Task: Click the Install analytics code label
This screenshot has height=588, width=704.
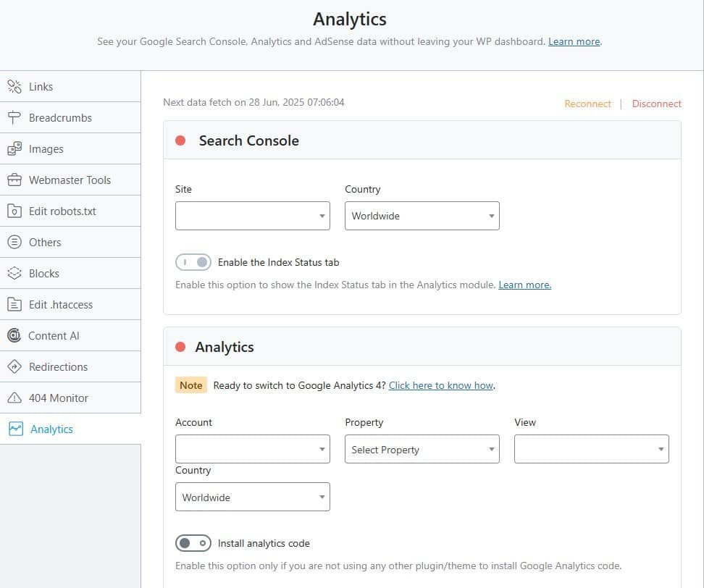Action: tap(264, 543)
